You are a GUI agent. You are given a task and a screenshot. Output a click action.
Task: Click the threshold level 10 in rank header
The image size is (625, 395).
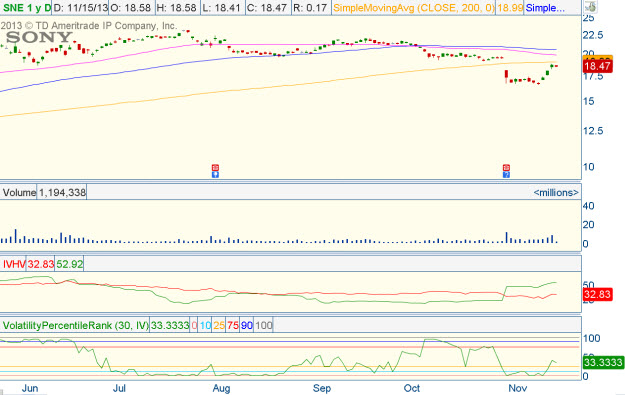(x=205, y=326)
